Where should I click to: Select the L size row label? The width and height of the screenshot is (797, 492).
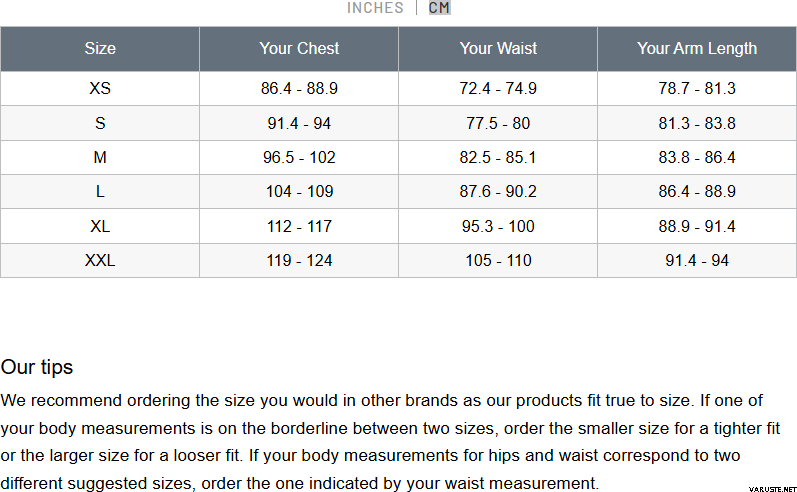[100, 192]
